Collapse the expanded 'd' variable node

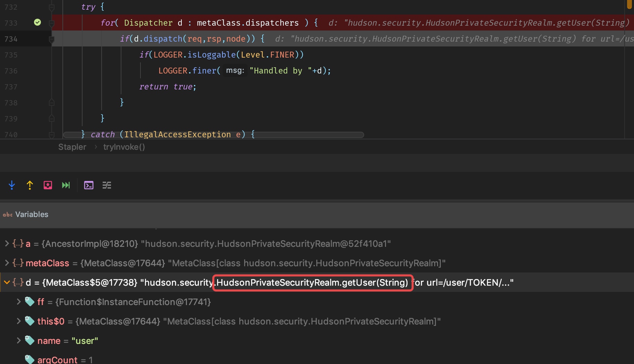click(x=7, y=282)
